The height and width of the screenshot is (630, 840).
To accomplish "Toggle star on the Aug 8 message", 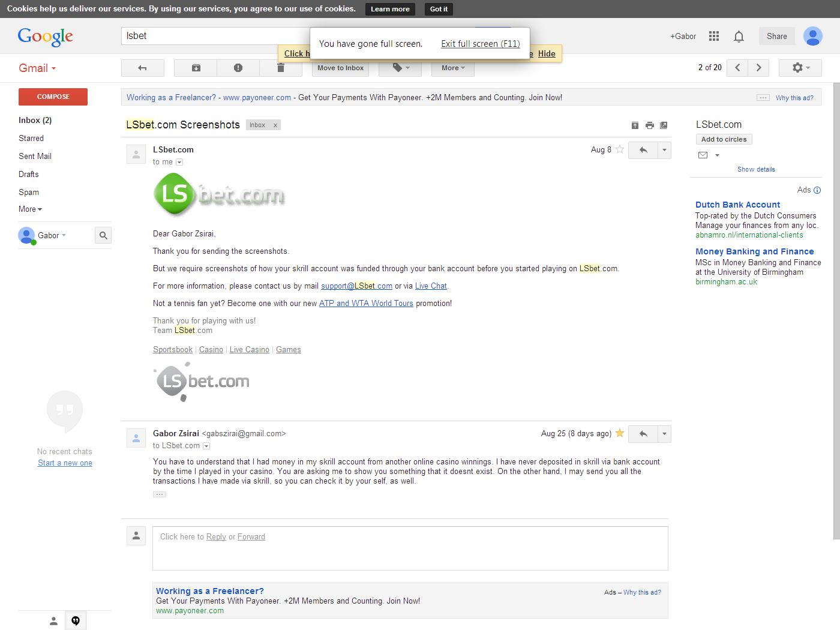I will [620, 149].
